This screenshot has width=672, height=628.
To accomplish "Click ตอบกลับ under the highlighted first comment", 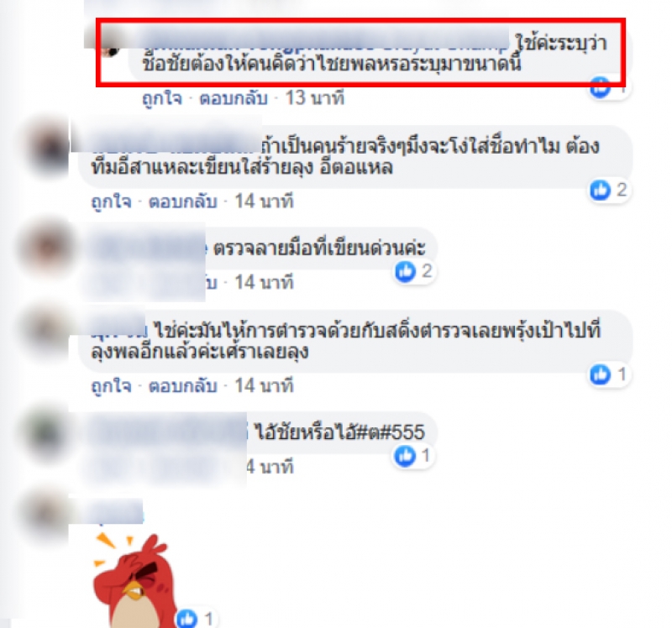I will point(234,98).
